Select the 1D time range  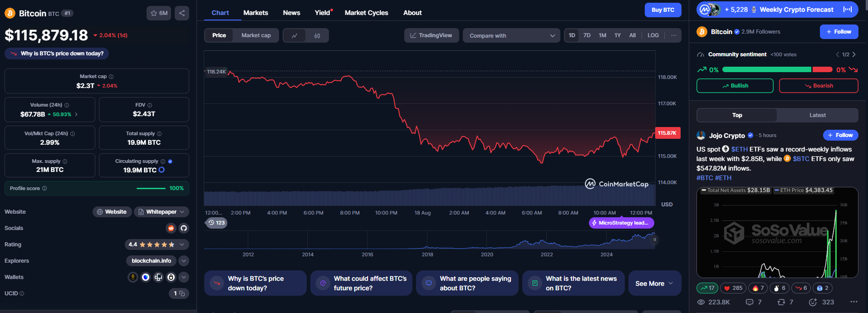tap(572, 35)
